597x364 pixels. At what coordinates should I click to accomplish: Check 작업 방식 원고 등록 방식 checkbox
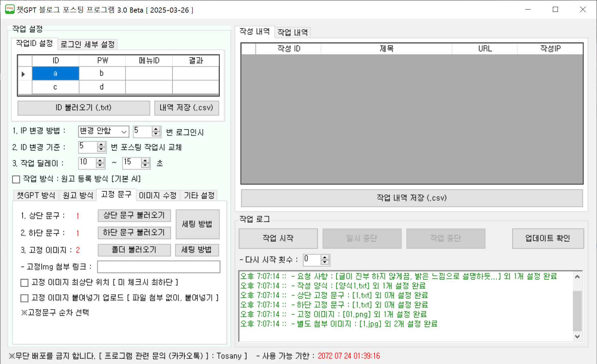click(x=16, y=179)
